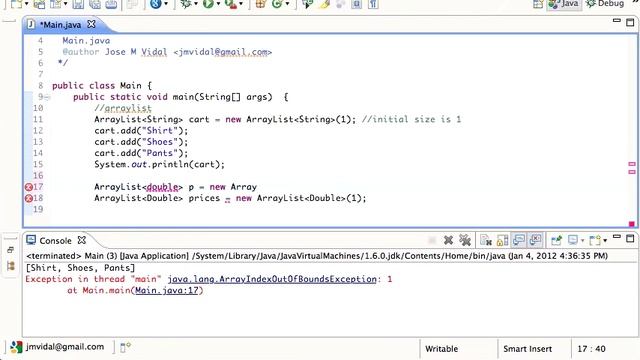Viewport: 640px width, 360px height.
Task: Click the Google account status icon
Action: click(x=16, y=347)
